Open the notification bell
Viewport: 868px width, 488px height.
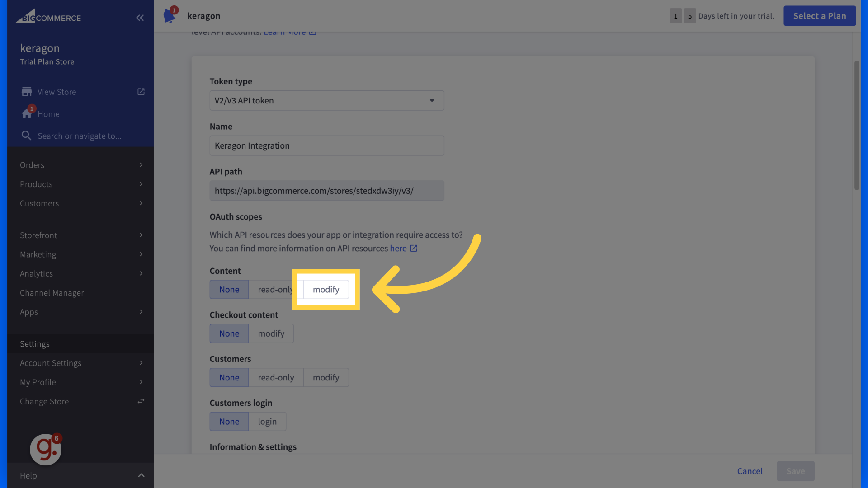point(170,14)
